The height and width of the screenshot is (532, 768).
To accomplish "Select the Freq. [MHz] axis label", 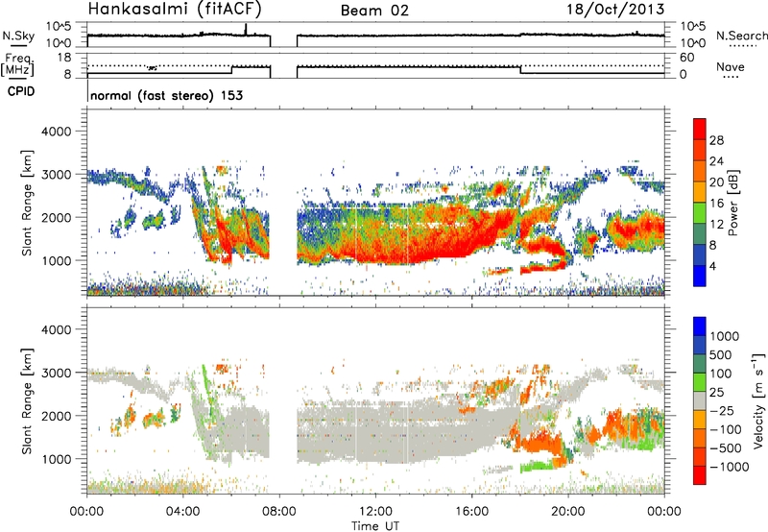I will point(17,64).
